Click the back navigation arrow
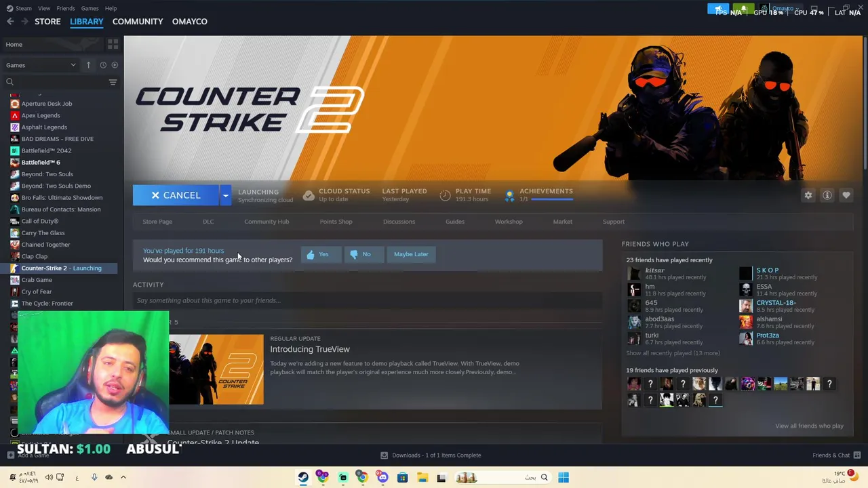 click(x=10, y=22)
